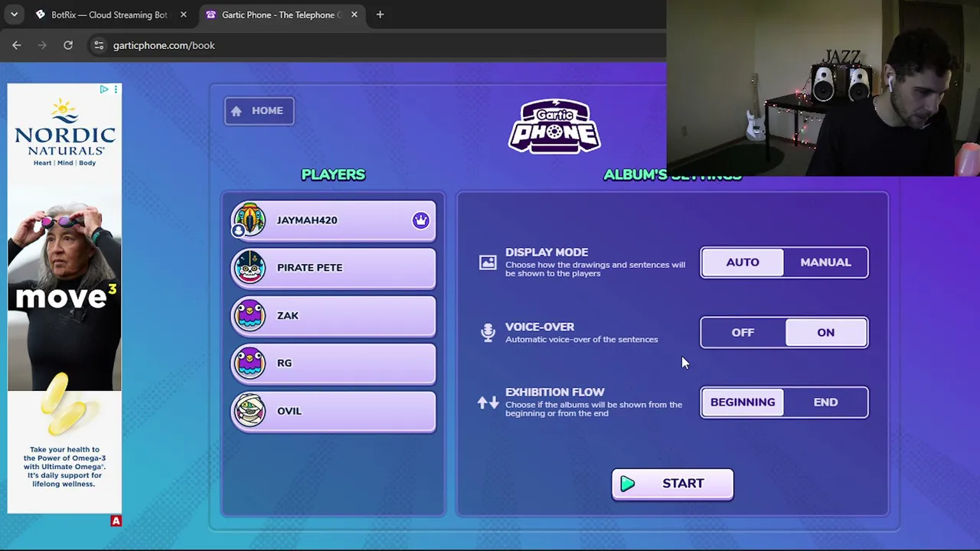
Task: Select player RG
Action: click(334, 364)
